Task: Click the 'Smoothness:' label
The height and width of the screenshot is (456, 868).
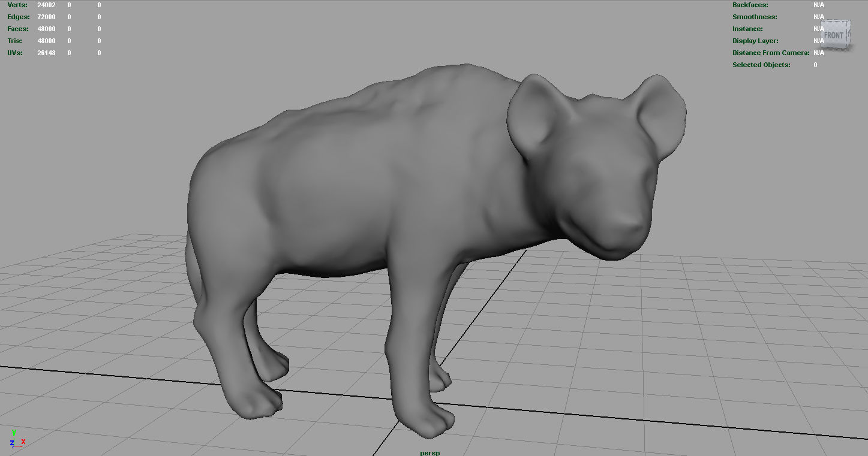Action: point(755,17)
